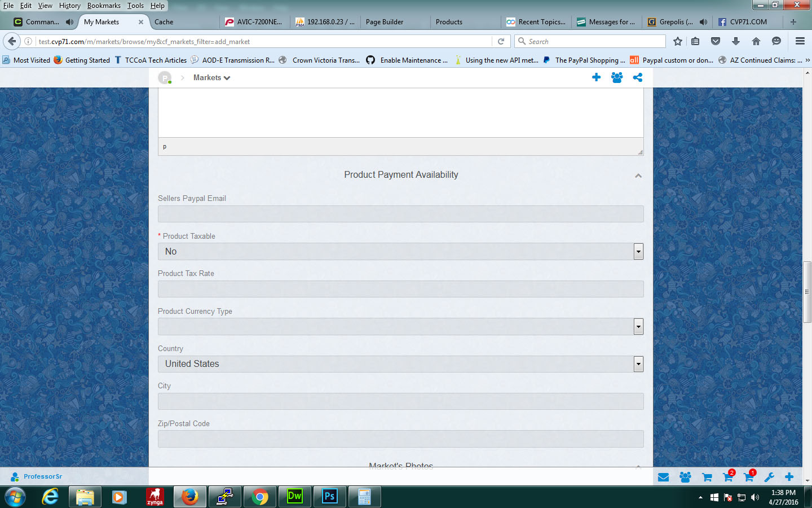Open the shopping cart icon without badge
This screenshot has height=508, width=812.
(x=707, y=477)
